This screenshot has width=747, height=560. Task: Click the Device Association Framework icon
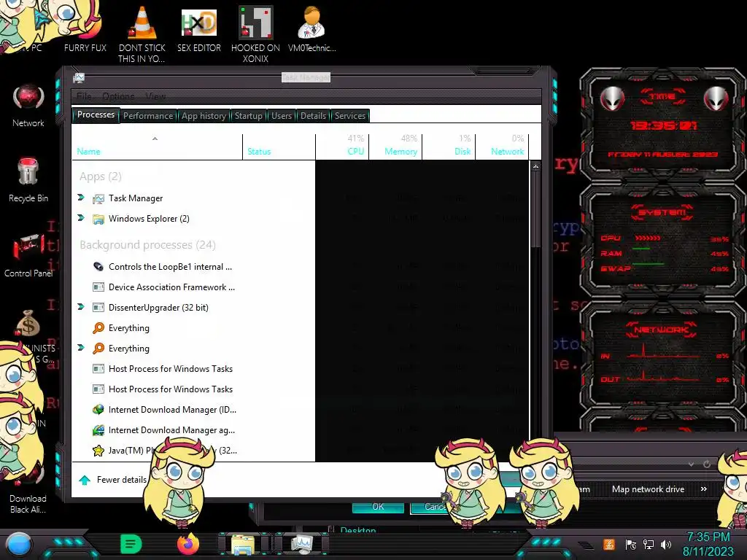[98, 287]
